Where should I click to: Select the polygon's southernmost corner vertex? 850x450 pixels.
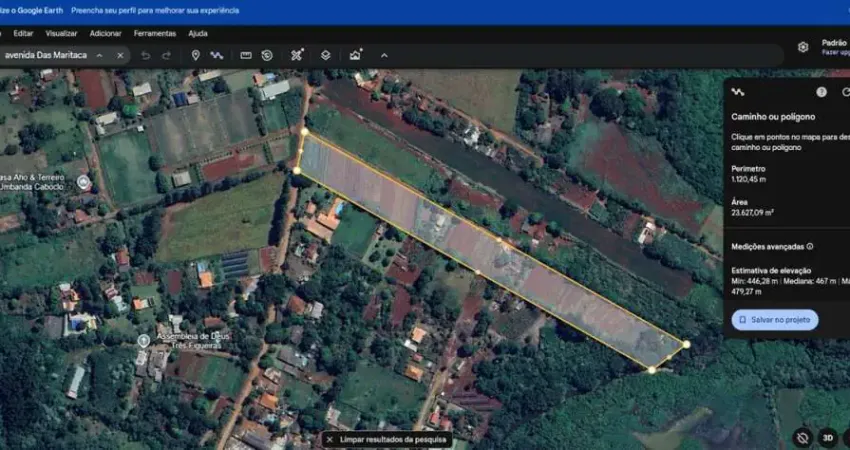click(652, 370)
